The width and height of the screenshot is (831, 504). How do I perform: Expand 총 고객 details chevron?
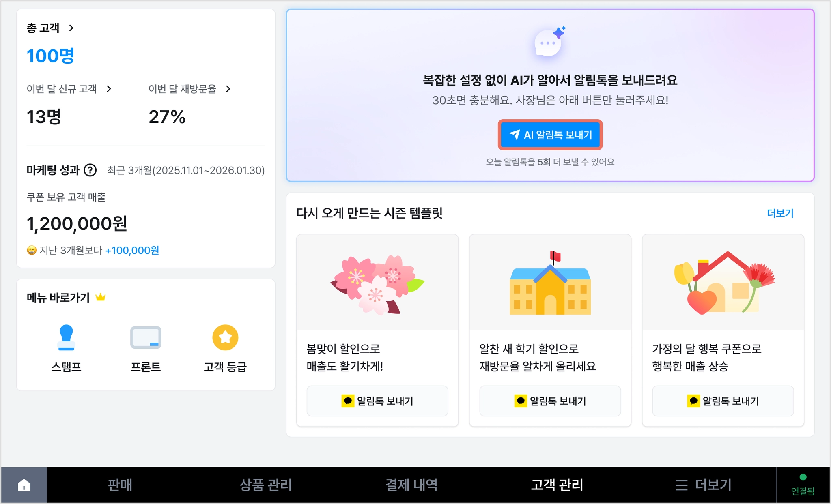point(71,28)
